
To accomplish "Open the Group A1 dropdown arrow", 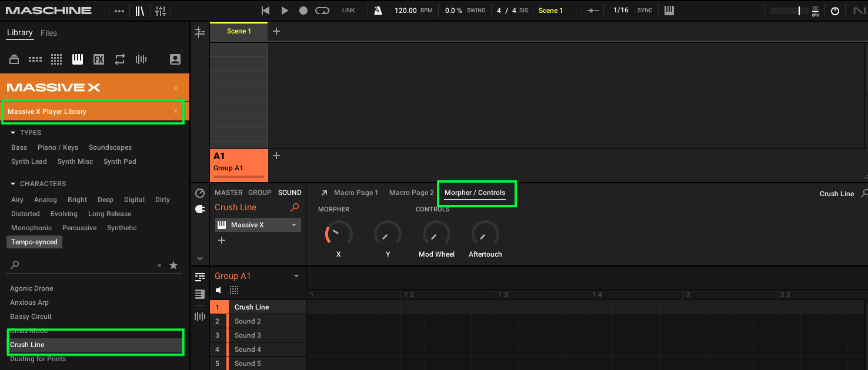I will (296, 276).
